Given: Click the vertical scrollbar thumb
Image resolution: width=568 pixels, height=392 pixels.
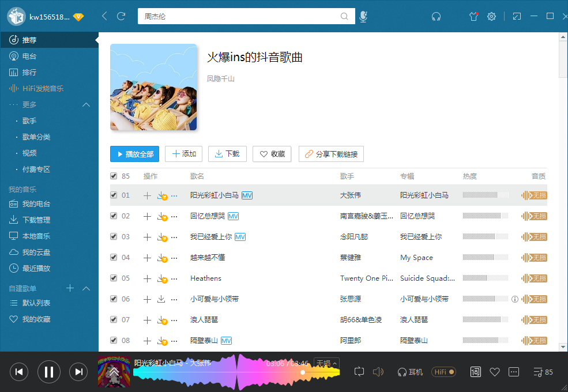Looking at the screenshot, I should tap(563, 59).
